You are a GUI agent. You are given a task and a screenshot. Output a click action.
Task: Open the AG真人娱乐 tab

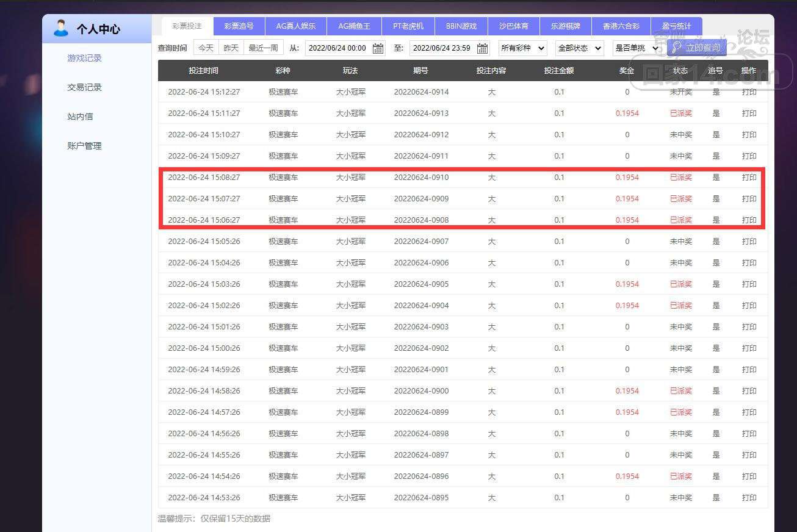tap(295, 26)
